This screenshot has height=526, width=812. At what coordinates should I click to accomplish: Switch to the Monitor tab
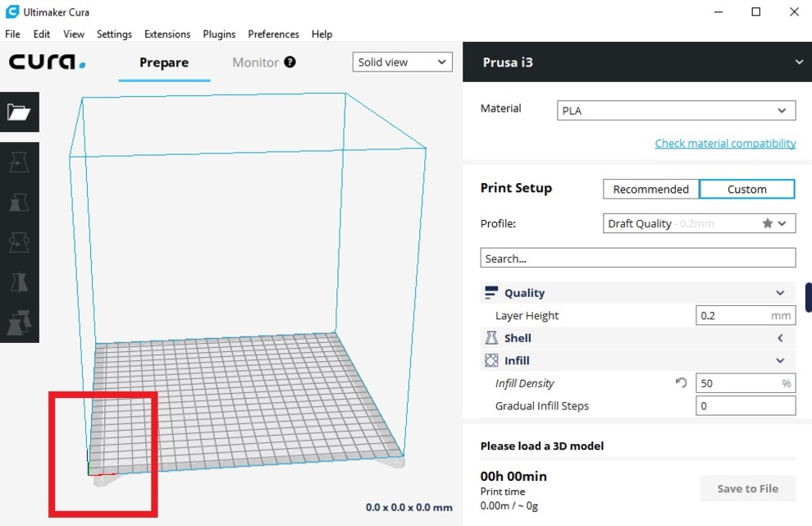(255, 62)
